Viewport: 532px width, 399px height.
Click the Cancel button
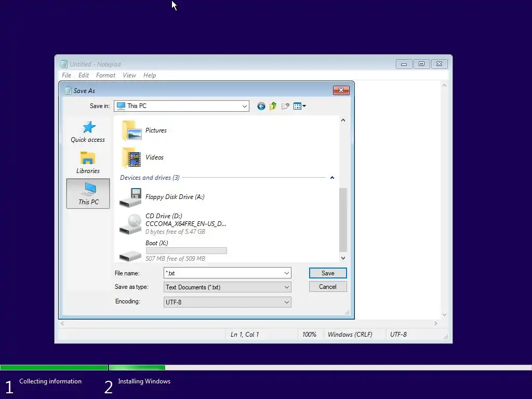[328, 287]
